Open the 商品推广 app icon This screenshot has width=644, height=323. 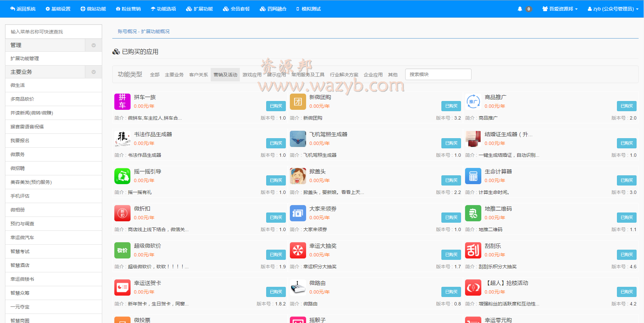(473, 102)
